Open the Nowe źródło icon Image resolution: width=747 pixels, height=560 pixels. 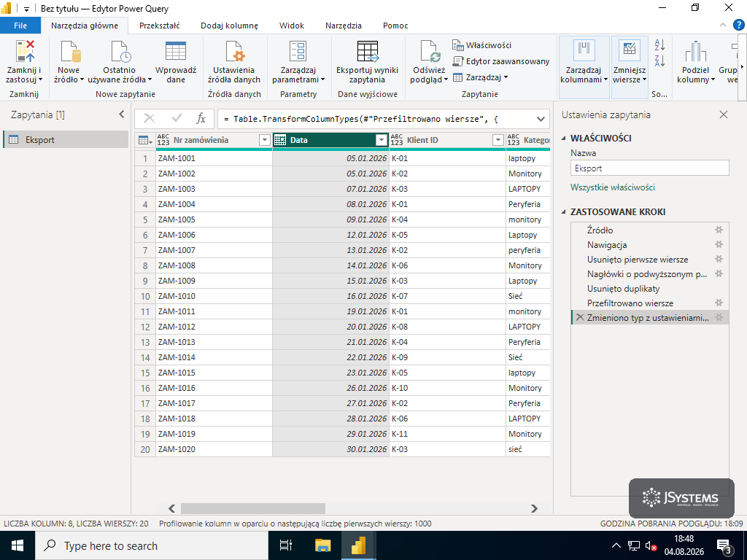tap(69, 52)
